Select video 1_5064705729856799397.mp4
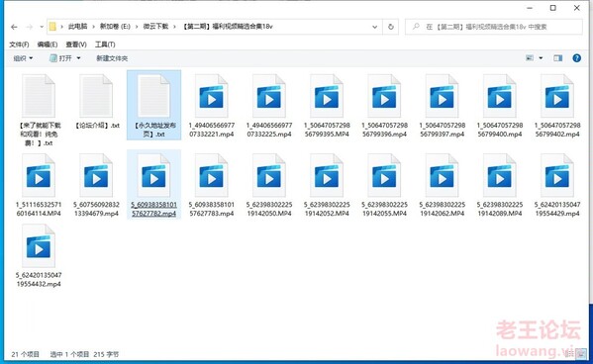The height and width of the screenshot is (364, 593). point(443,106)
